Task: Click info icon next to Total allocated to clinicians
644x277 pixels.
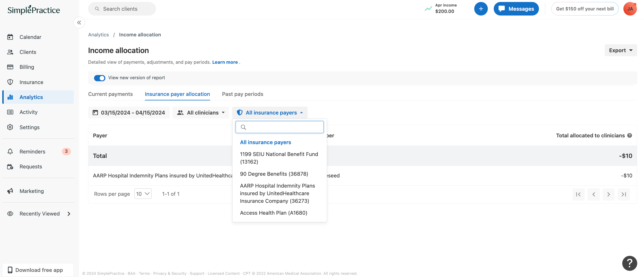Action: coord(630,135)
